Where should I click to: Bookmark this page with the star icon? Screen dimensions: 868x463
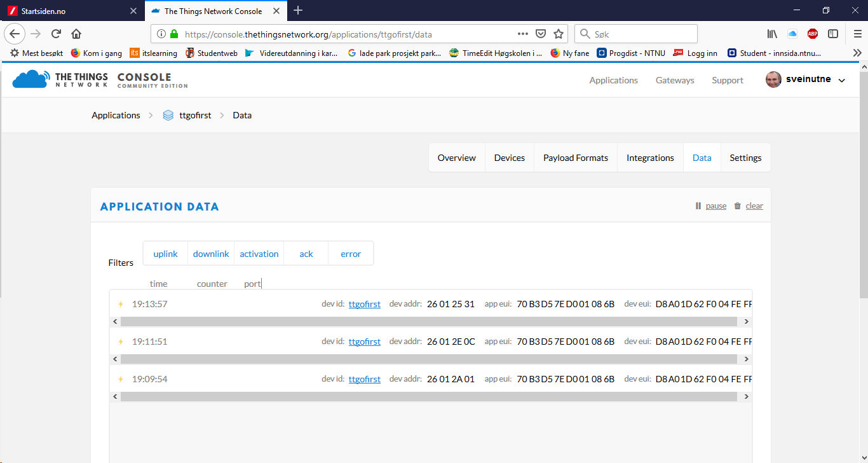tap(559, 34)
